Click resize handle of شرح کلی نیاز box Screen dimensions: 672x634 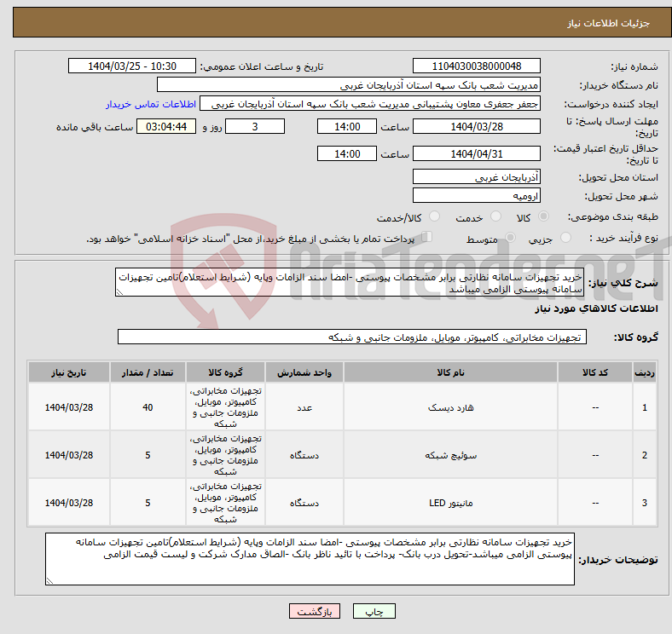tap(119, 292)
